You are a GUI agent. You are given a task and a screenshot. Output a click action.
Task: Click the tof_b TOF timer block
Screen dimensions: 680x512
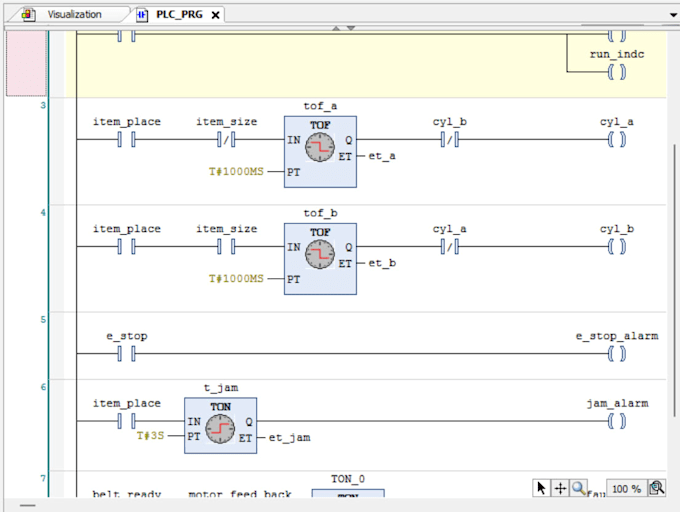(x=320, y=259)
